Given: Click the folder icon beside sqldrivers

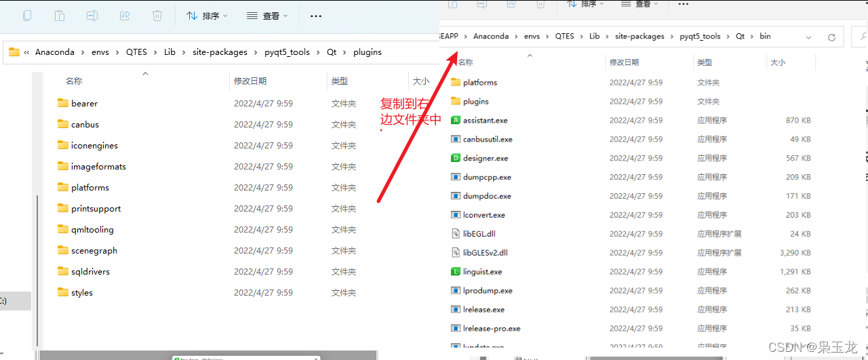Looking at the screenshot, I should [63, 271].
